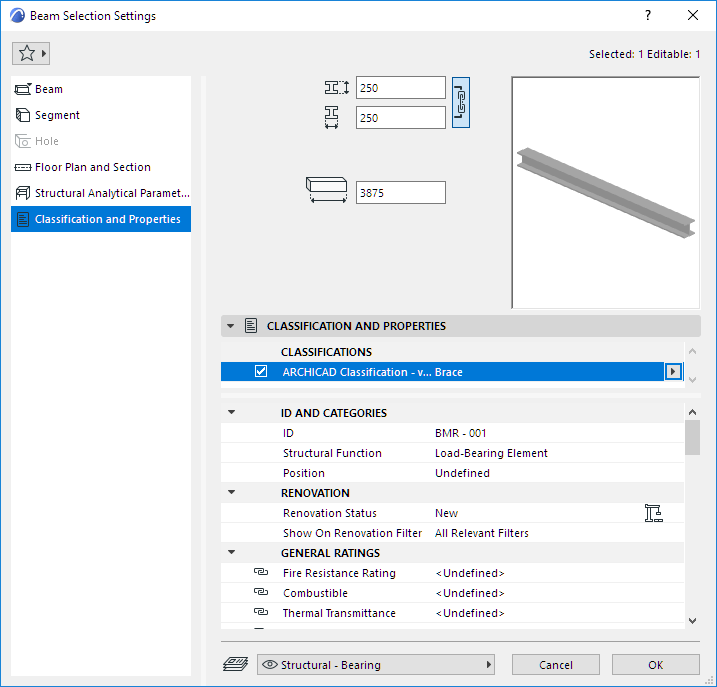Open the Structural - Bearing layer dropdown
717x687 pixels.
pos(375,665)
